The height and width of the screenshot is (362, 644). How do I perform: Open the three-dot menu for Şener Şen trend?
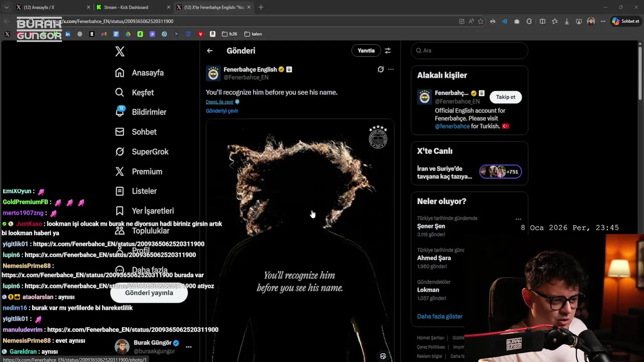pyautogui.click(x=518, y=219)
